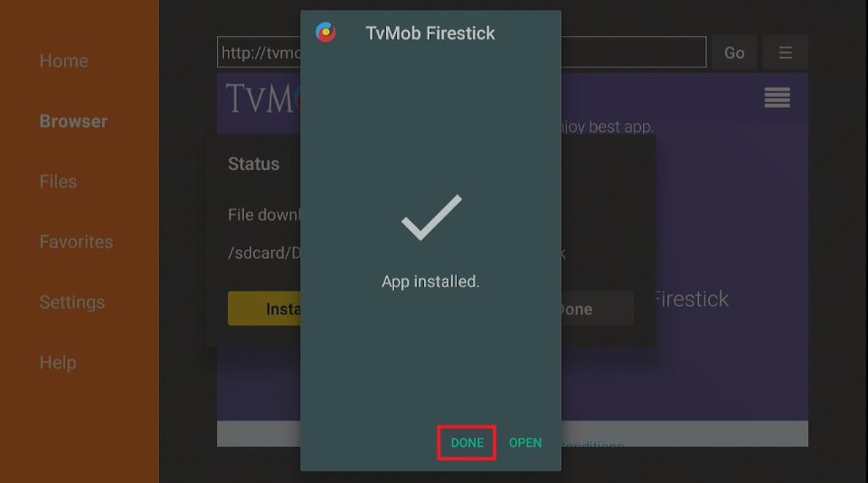
Task: Open Settings from the sidebar
Action: pos(72,302)
